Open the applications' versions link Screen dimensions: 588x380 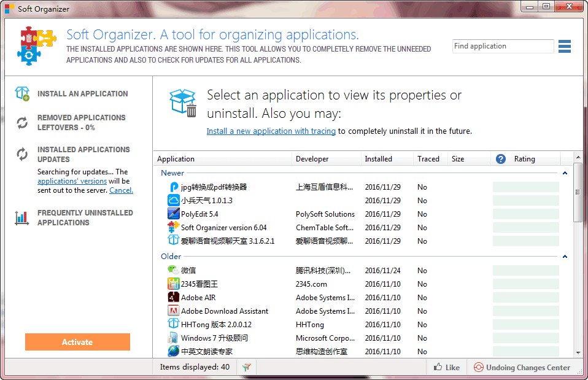click(x=72, y=181)
